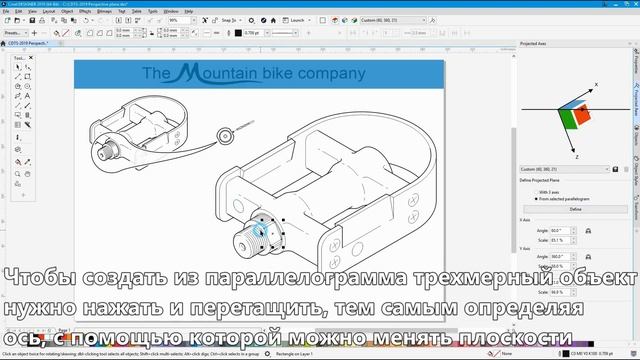The image size is (640, 360).
Task: Click the blue front projected plane icon
Action: (x=344, y=20)
